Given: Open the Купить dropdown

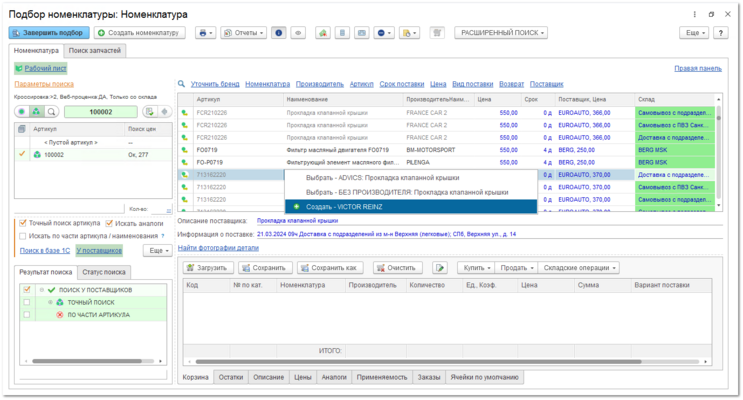Looking at the screenshot, I should click(x=476, y=268).
